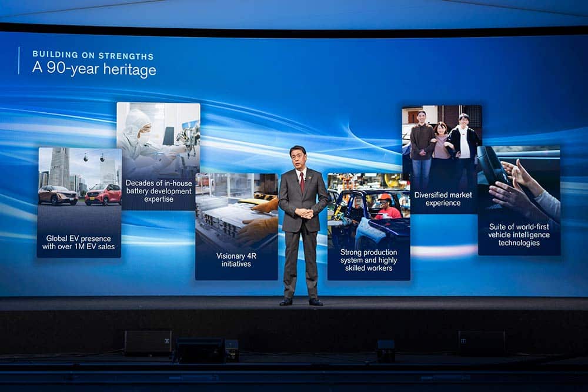
Task: Open the hands-off steering wheel photo
Action: 519,179
